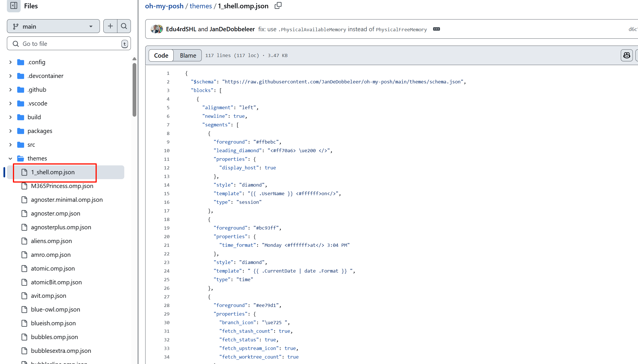Click the add file plus button

110,26
